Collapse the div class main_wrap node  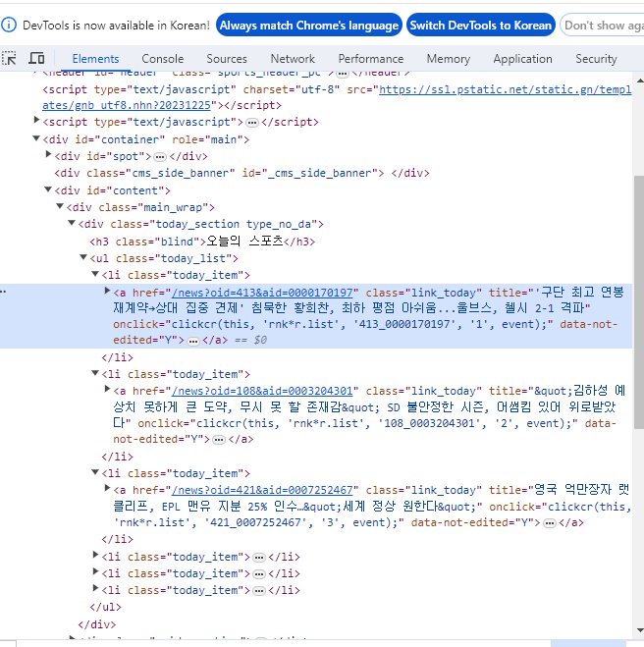point(60,206)
